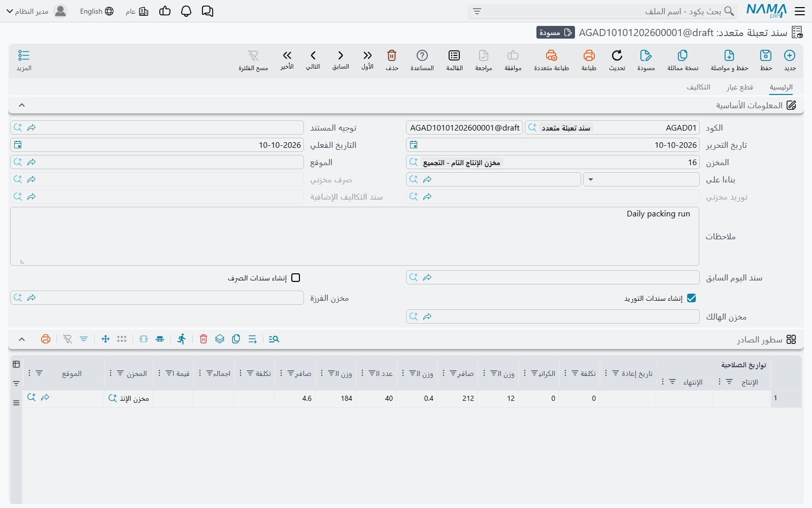This screenshot has height=508, width=812.
Task: Collapse the المعلومات الأساسية section
Action: pyautogui.click(x=22, y=105)
